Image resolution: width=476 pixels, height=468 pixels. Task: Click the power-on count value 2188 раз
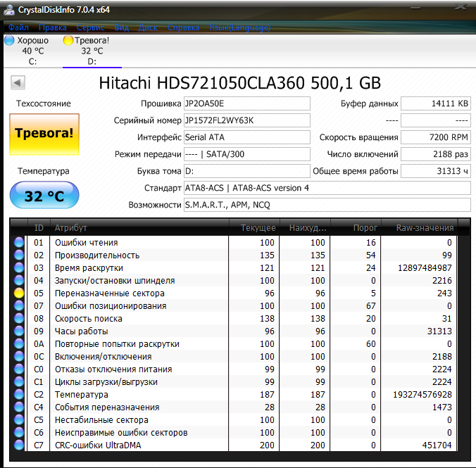point(436,154)
